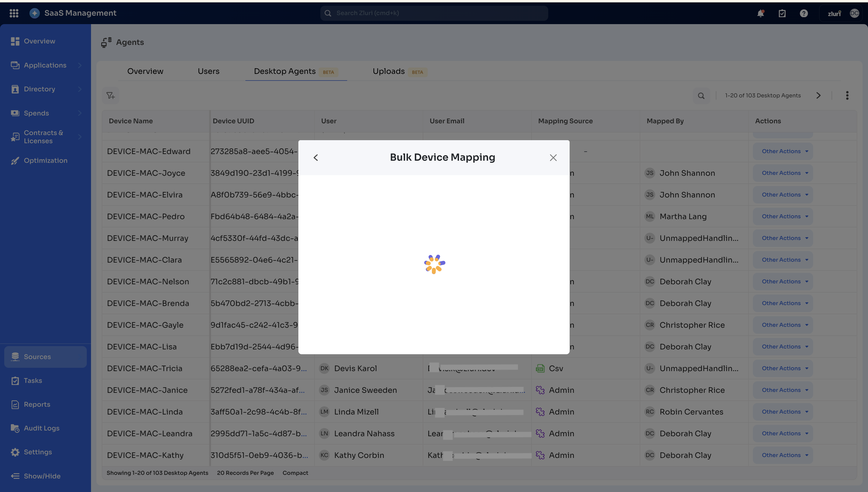Open the tasks checklist icon in header
868x492 pixels.
pos(782,13)
